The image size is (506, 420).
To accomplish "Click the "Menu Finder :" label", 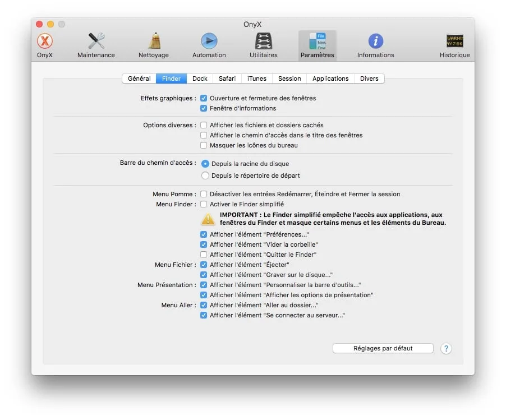I will [176, 204].
